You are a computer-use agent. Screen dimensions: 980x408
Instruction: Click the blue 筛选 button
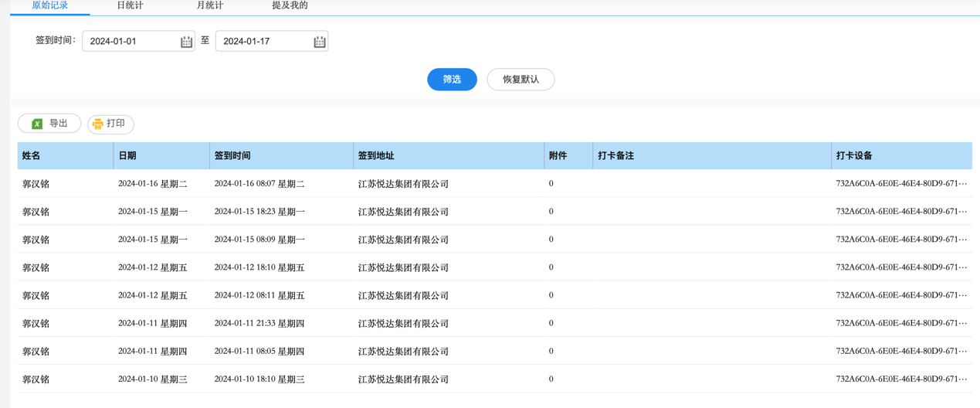click(452, 80)
